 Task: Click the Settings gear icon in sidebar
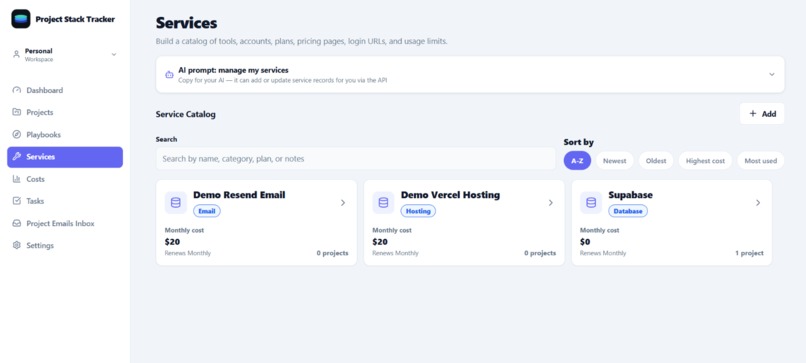(16, 246)
